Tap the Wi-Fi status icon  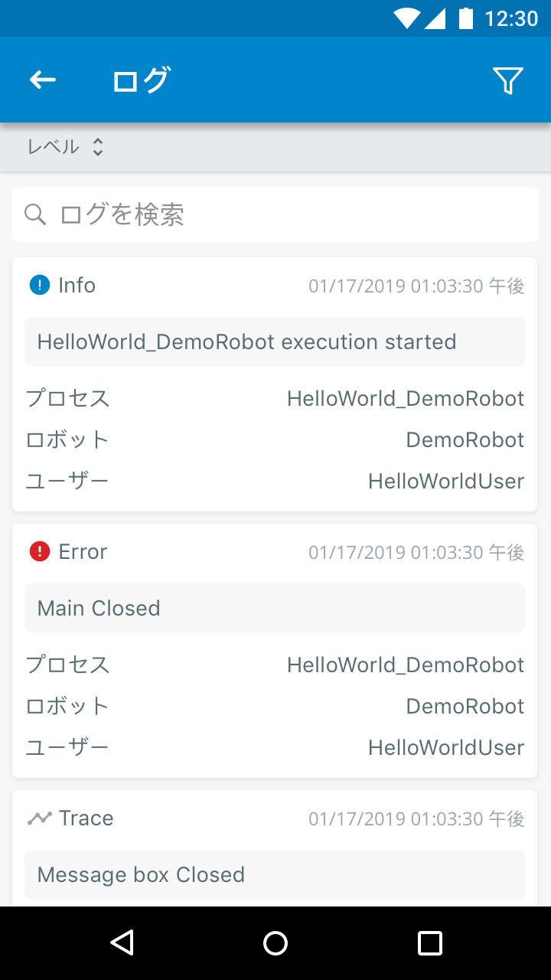[407, 18]
